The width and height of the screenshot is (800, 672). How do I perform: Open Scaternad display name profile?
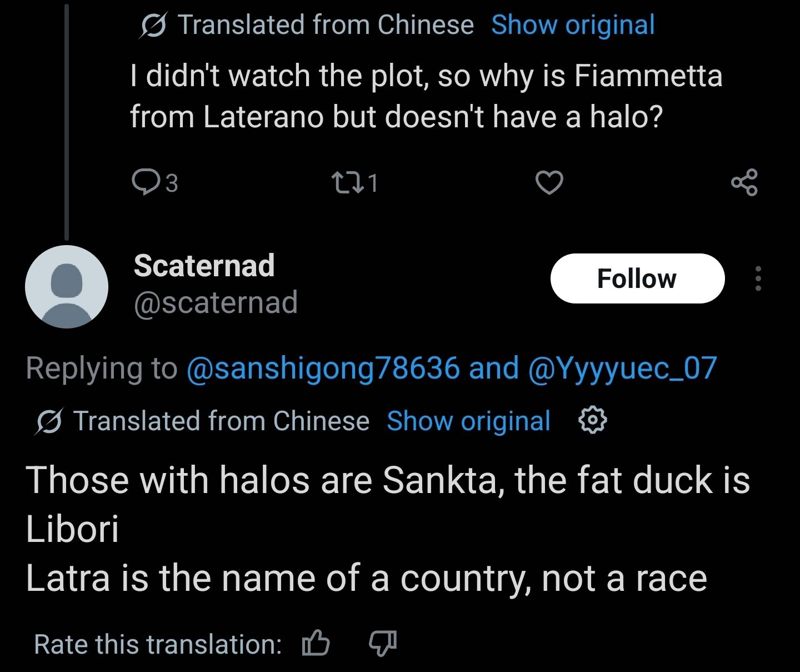coord(204,265)
